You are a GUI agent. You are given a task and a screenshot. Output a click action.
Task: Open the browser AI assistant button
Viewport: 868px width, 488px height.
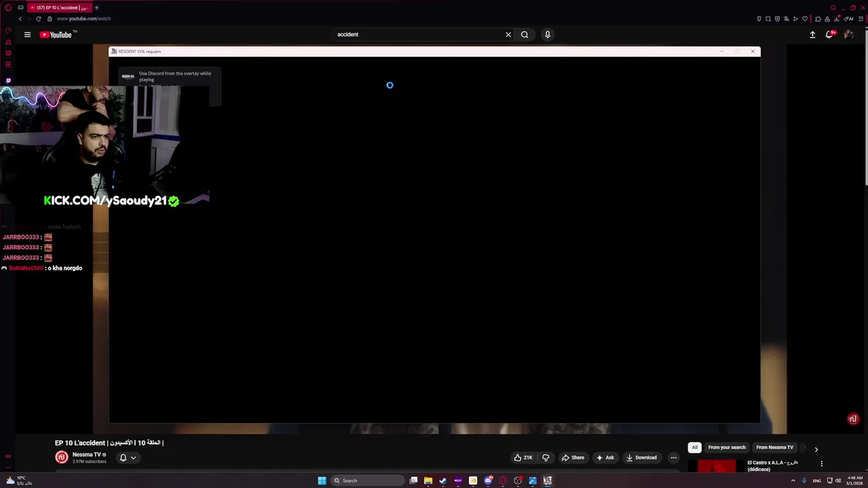tap(848, 19)
